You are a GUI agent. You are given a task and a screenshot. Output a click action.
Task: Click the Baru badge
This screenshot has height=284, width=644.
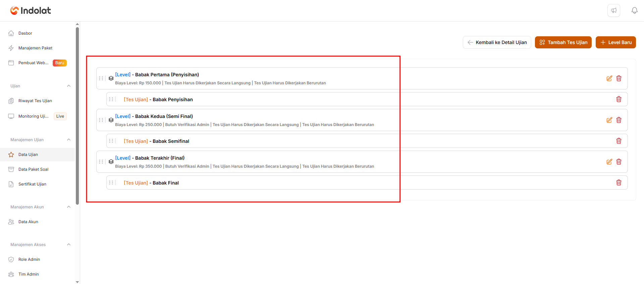pos(60,63)
